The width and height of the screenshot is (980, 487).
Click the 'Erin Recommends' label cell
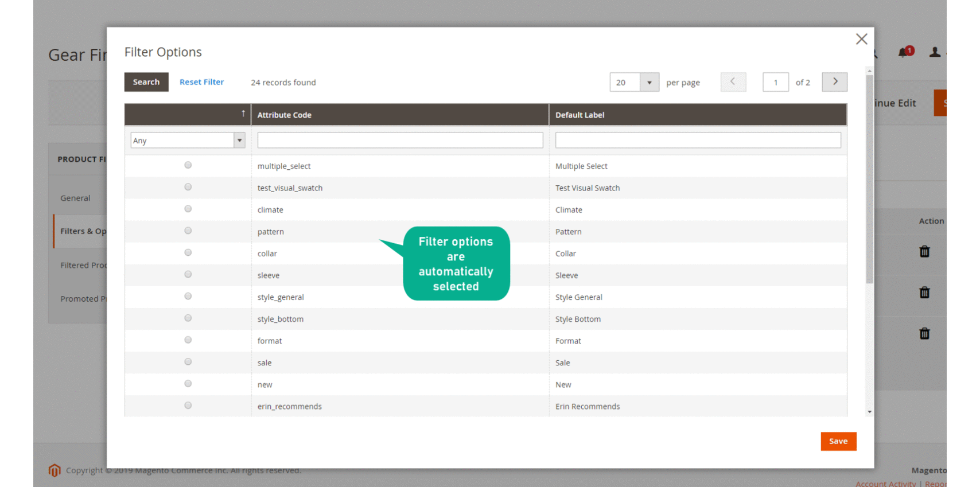point(588,406)
